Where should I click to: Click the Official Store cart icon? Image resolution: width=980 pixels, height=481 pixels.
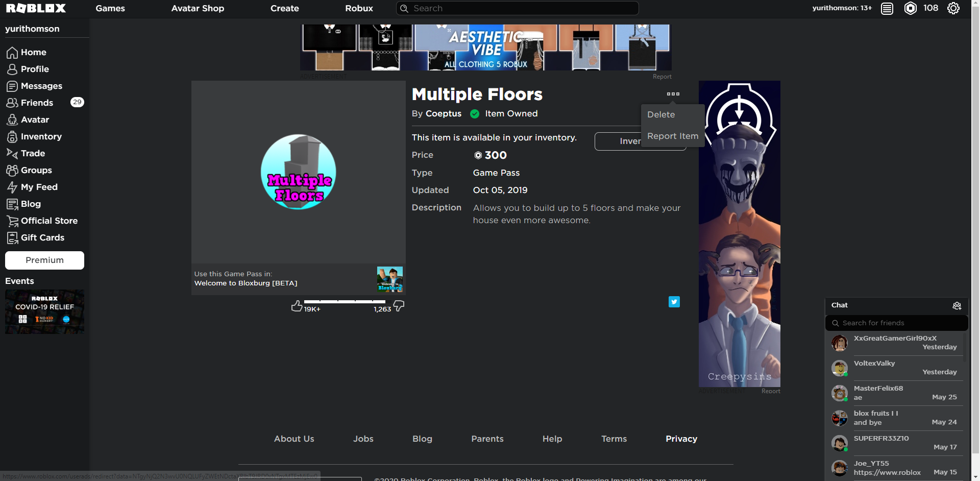[12, 221]
